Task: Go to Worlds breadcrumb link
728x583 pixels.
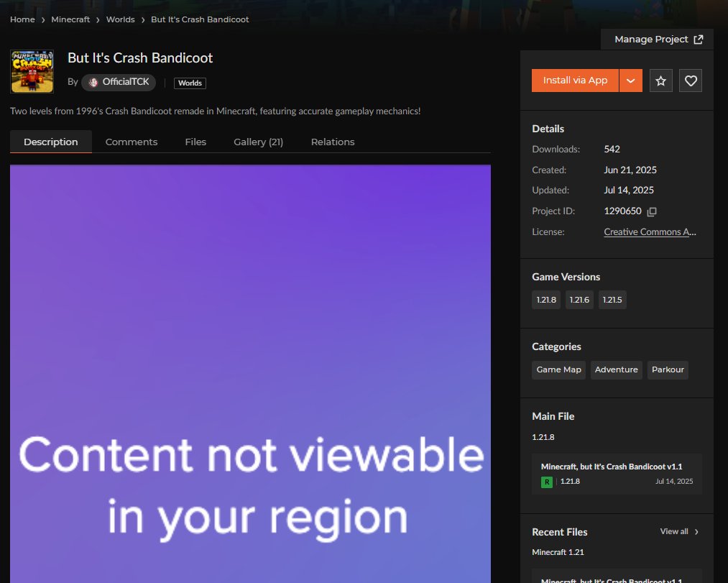Action: click(x=120, y=19)
